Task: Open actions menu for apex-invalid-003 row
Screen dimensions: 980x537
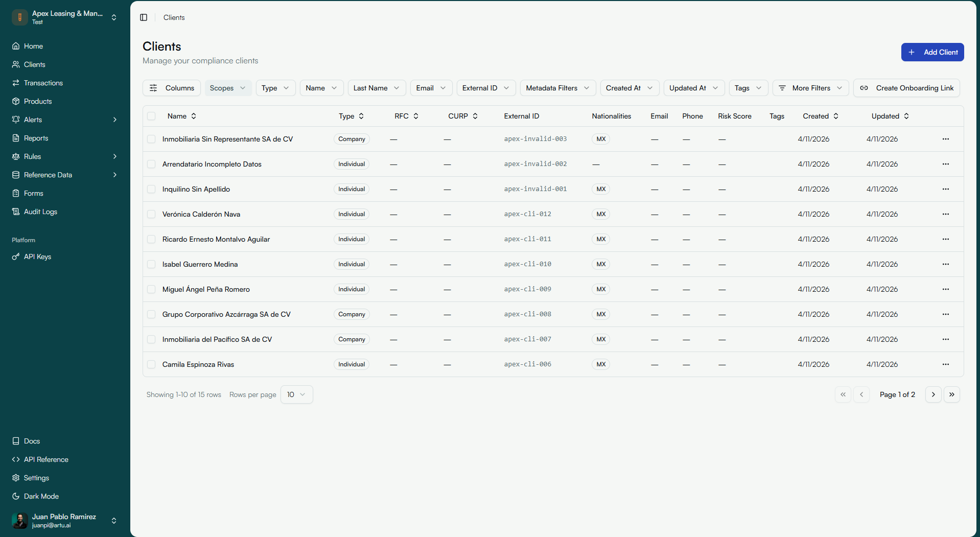Action: [946, 139]
